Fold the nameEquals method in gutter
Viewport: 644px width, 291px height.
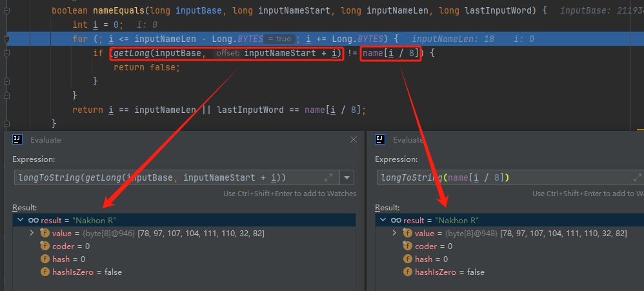coord(6,11)
